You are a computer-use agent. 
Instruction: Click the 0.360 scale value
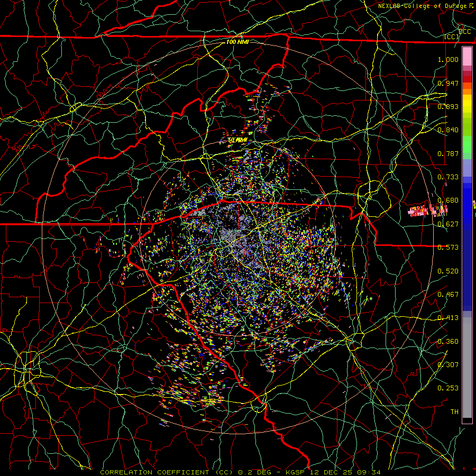click(448, 342)
